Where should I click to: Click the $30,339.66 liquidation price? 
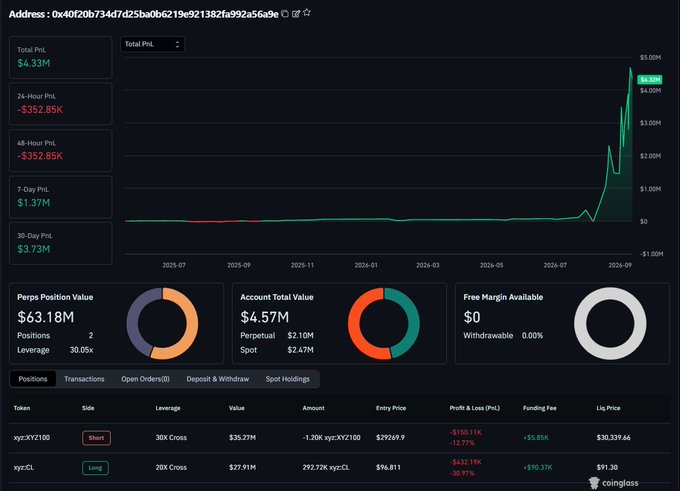[x=613, y=438]
